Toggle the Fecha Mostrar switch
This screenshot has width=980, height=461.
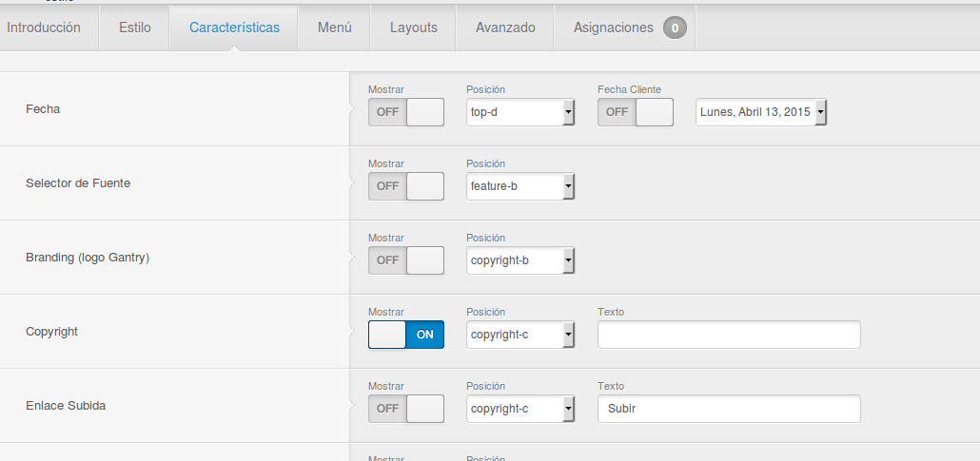click(406, 112)
